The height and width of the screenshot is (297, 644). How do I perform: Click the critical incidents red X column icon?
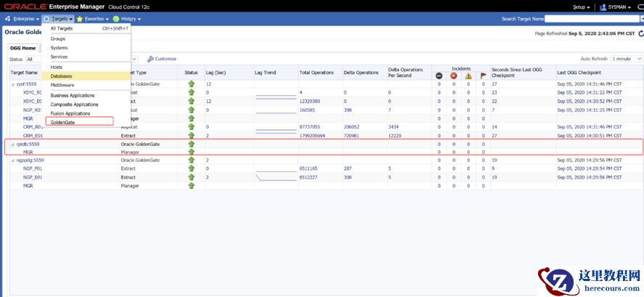(454, 76)
